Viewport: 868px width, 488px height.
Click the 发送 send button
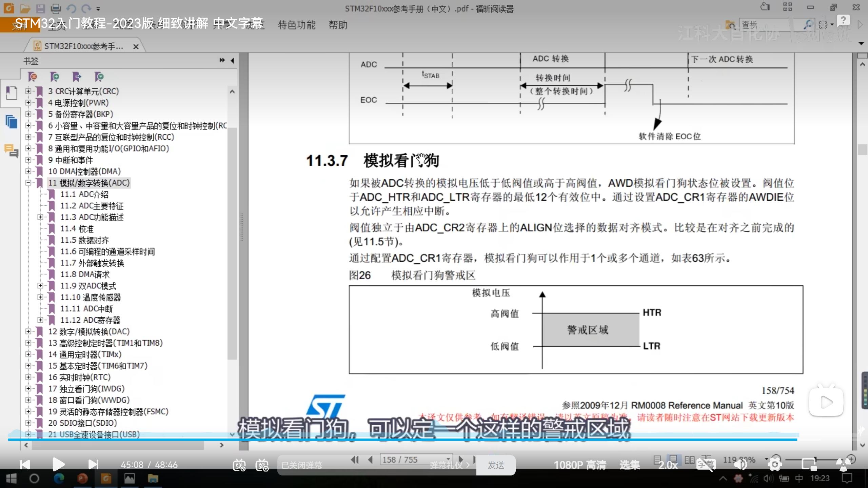496,465
